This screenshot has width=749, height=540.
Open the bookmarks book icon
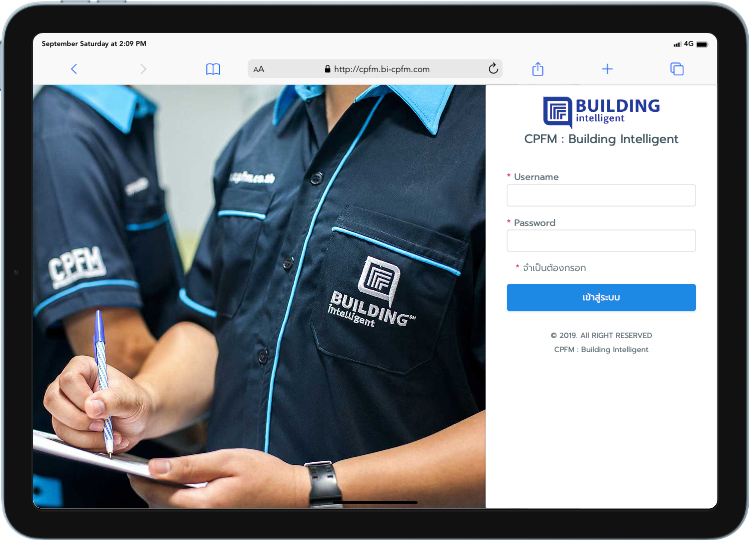tap(213, 69)
